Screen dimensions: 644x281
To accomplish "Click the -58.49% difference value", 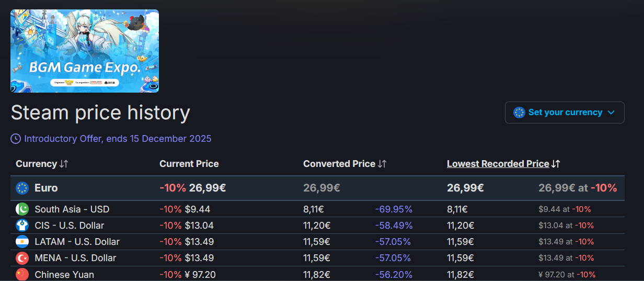I will [x=394, y=226].
